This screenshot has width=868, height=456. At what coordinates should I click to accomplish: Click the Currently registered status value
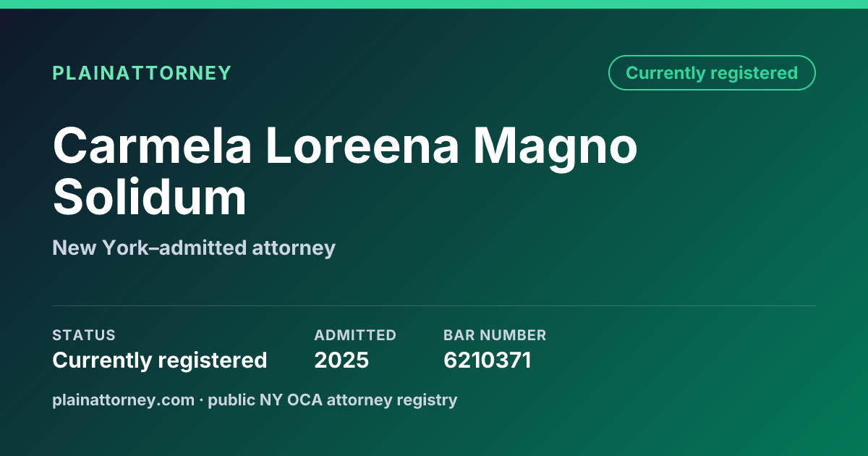pyautogui.click(x=160, y=360)
